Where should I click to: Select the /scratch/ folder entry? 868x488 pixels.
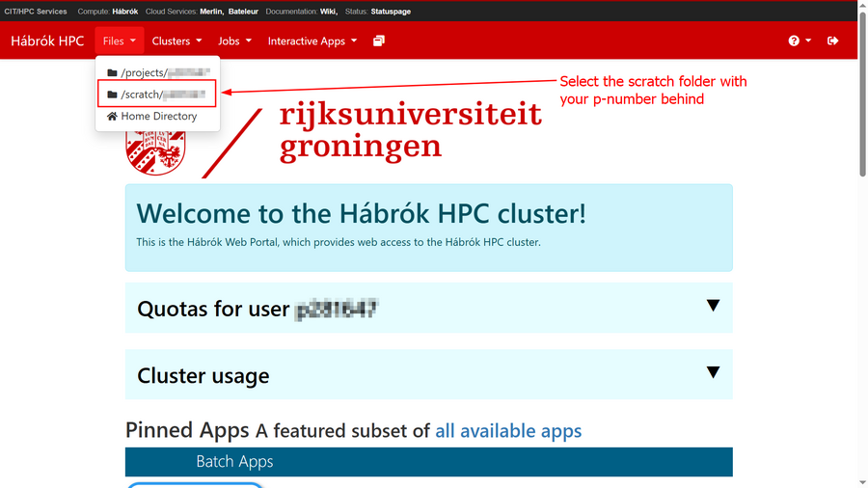[x=158, y=95]
